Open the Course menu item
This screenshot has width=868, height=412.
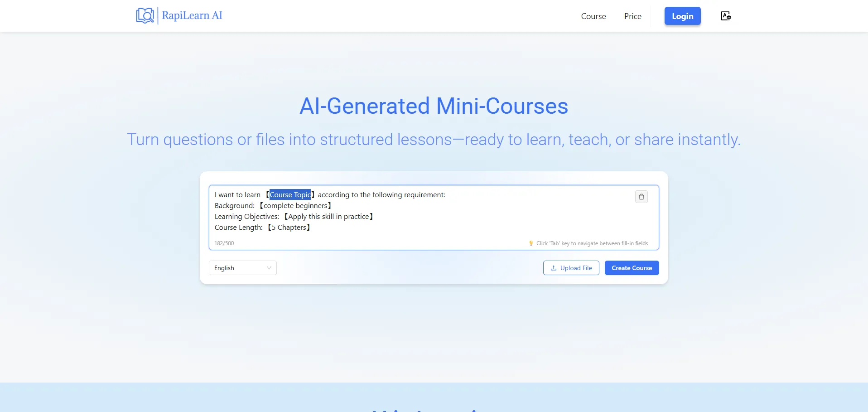(593, 16)
